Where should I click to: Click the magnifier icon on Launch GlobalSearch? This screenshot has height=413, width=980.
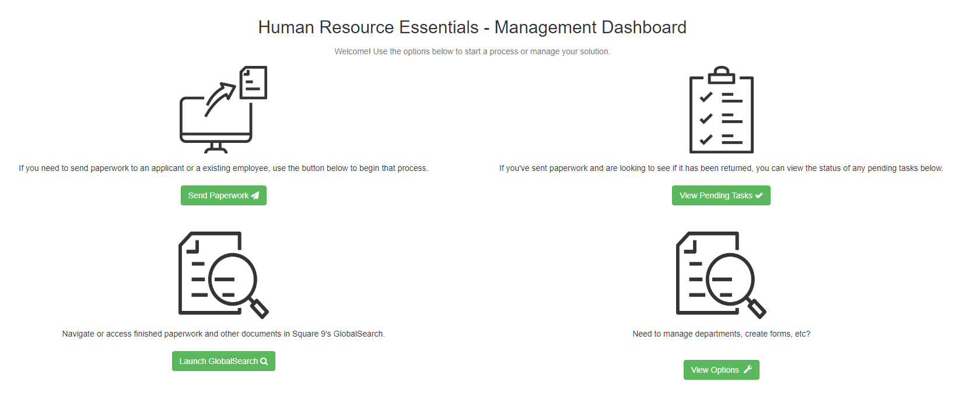pyautogui.click(x=264, y=362)
